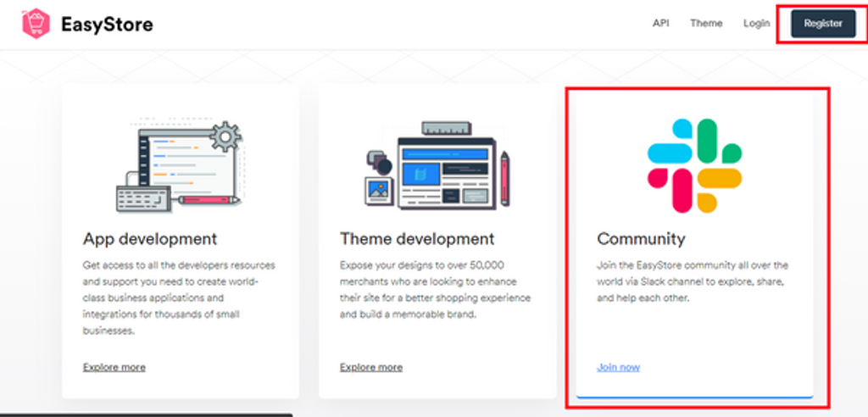Image resolution: width=868 pixels, height=417 pixels.
Task: Select the App development heading
Action: pyautogui.click(x=150, y=239)
